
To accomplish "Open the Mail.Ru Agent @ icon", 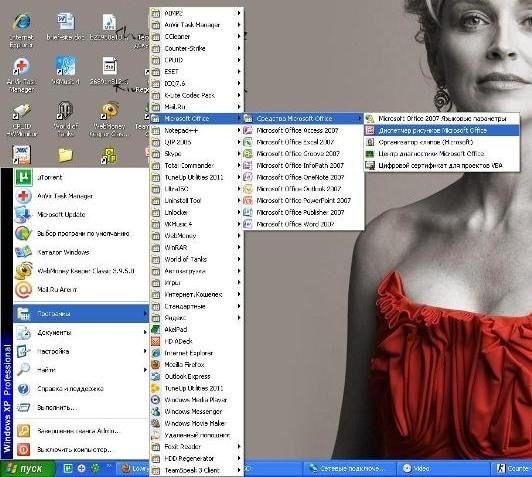I will [23, 289].
